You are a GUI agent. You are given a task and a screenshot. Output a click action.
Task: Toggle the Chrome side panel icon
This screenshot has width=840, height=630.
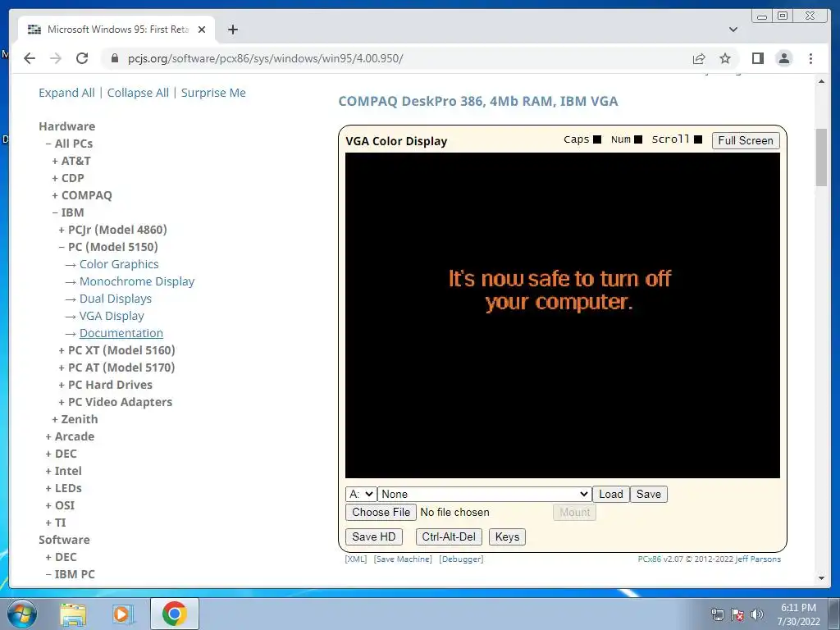click(757, 58)
